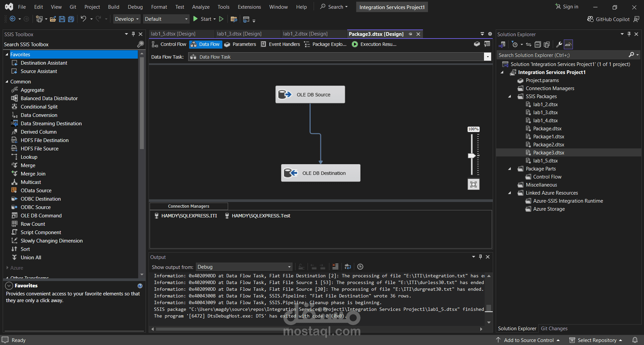Pin the SSIS Toolbox panel
The height and width of the screenshot is (345, 644).
[x=133, y=34]
